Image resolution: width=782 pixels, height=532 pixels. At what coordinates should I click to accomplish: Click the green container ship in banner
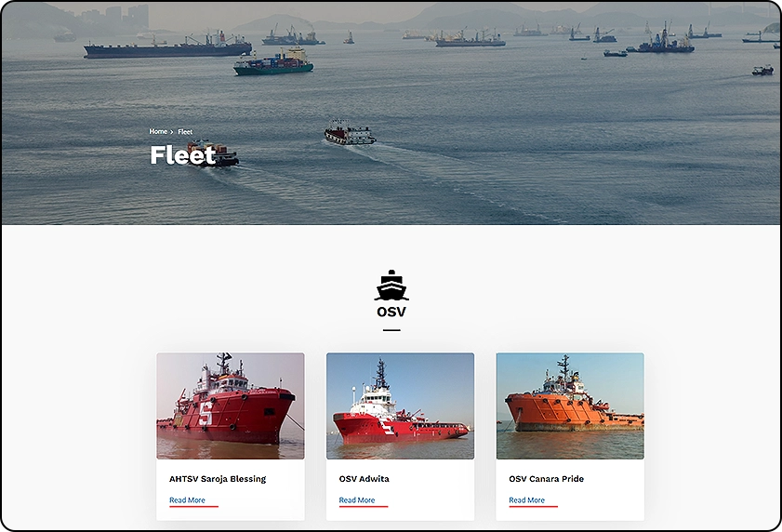coord(273,62)
